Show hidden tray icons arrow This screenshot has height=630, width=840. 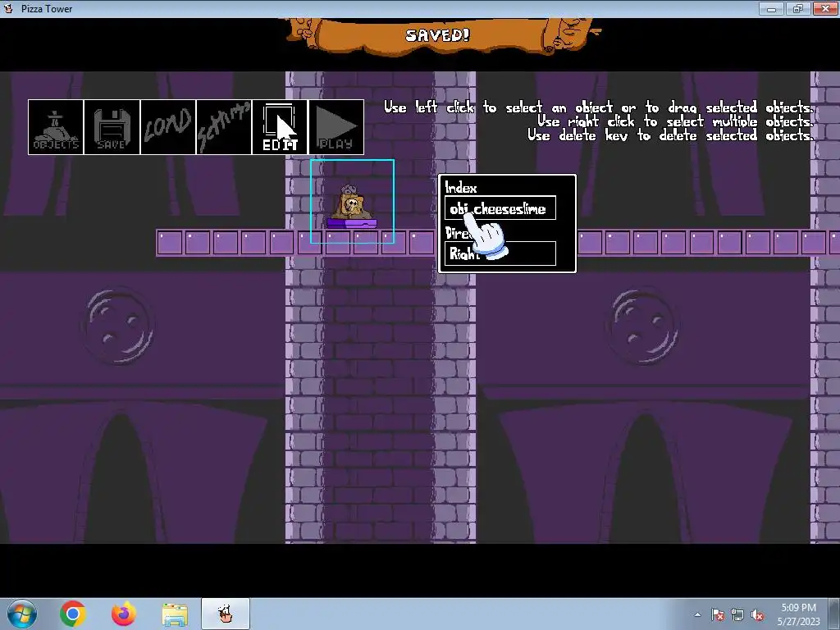tap(697, 614)
